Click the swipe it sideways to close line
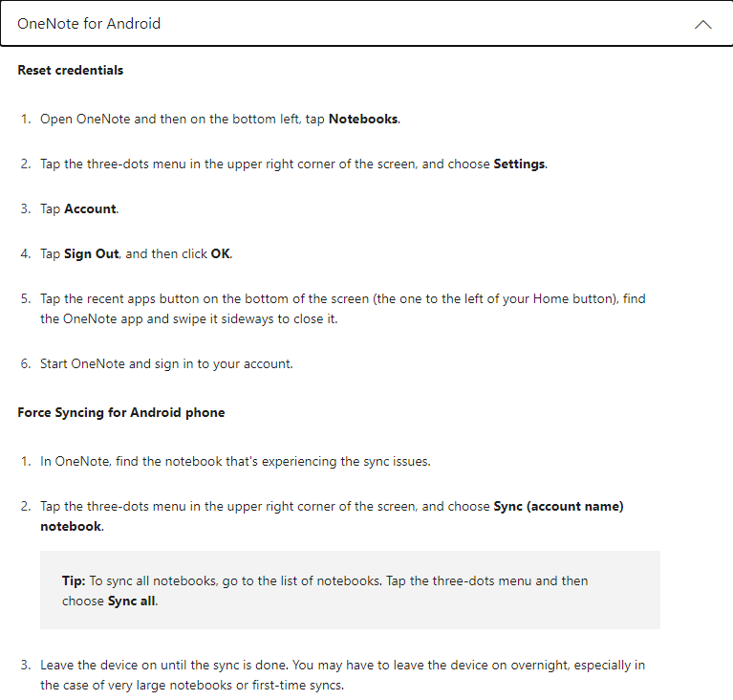Screen dimensions: 733x700 [189, 318]
